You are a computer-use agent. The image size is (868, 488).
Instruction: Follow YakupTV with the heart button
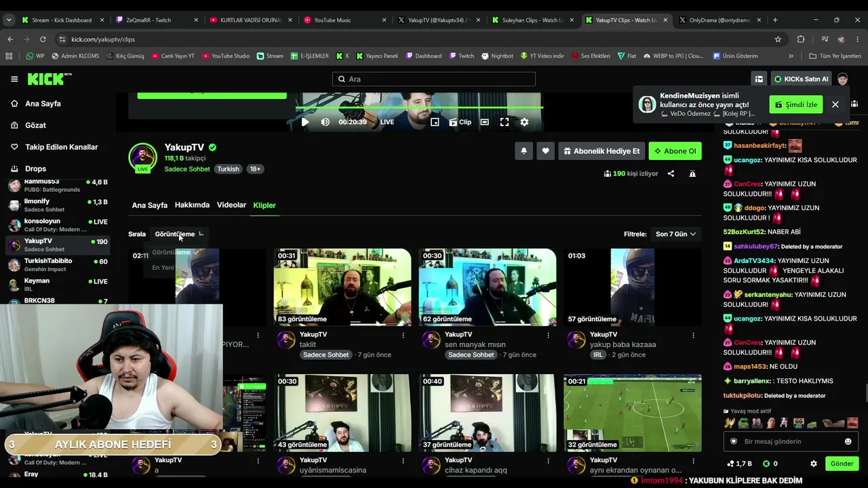[x=545, y=151]
